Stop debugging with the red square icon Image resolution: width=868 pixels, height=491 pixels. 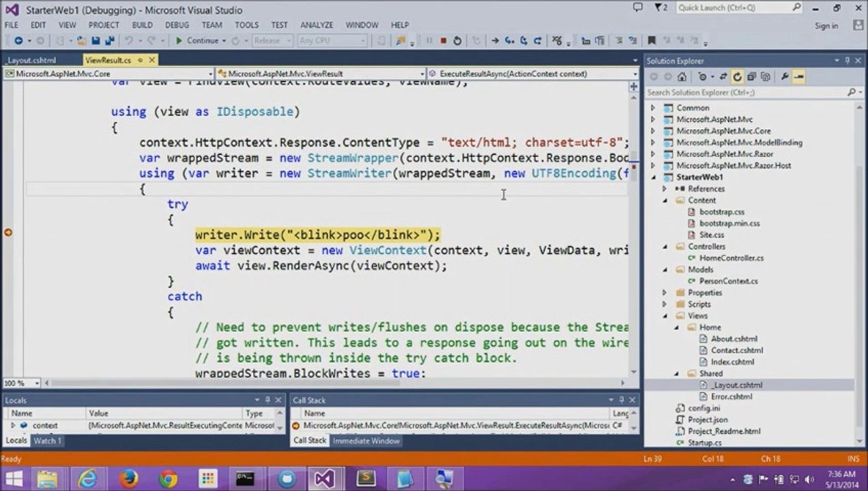click(x=443, y=40)
